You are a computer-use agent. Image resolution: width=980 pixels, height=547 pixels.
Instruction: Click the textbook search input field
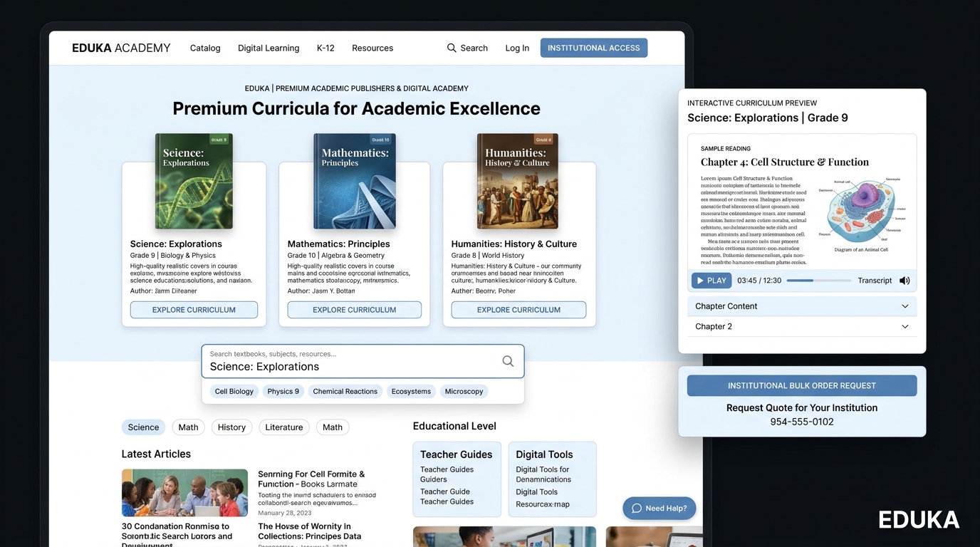tap(363, 361)
